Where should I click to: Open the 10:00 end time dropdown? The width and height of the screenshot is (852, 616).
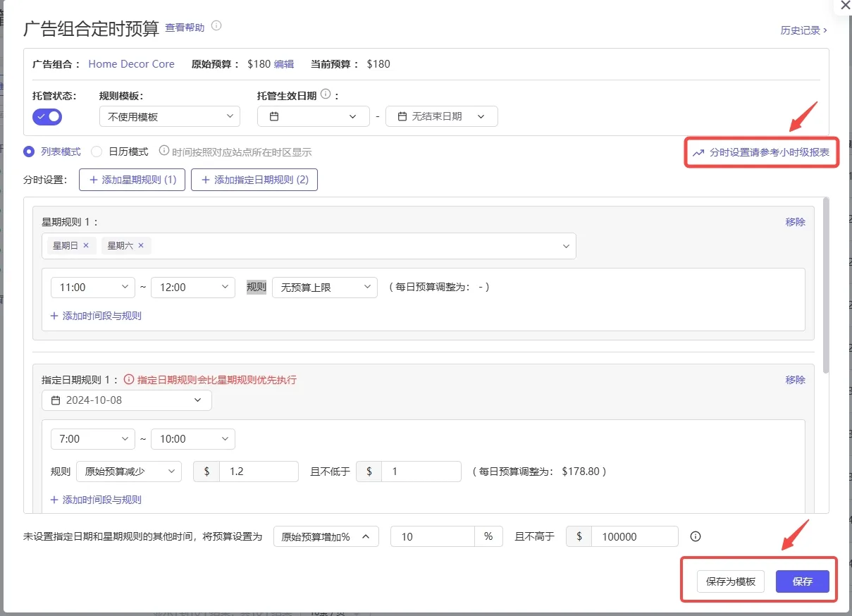193,439
